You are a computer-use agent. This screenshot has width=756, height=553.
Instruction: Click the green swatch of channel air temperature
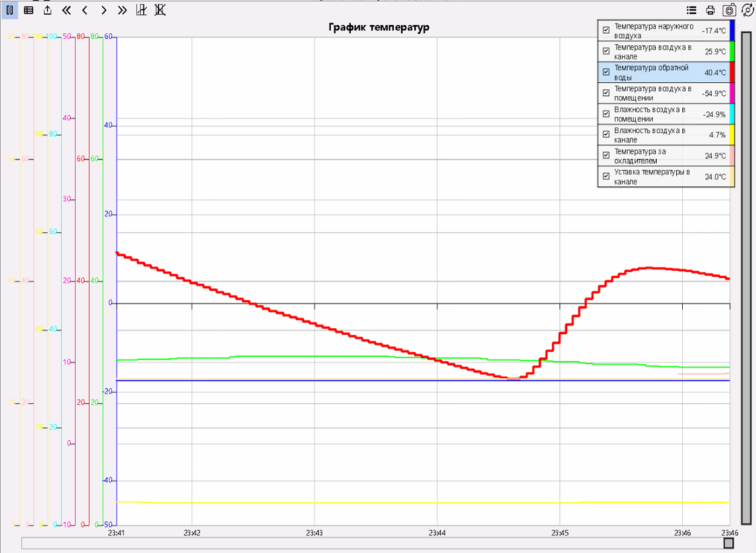[x=731, y=51]
